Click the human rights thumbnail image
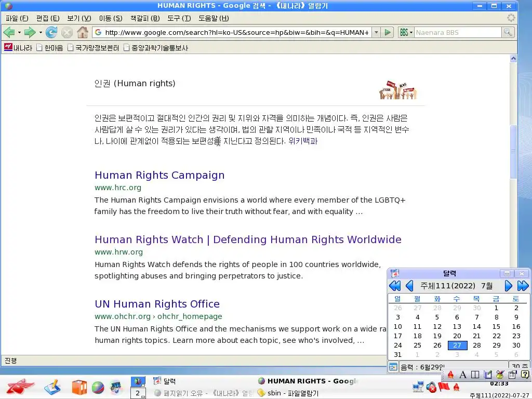The image size is (532, 399). click(397, 90)
